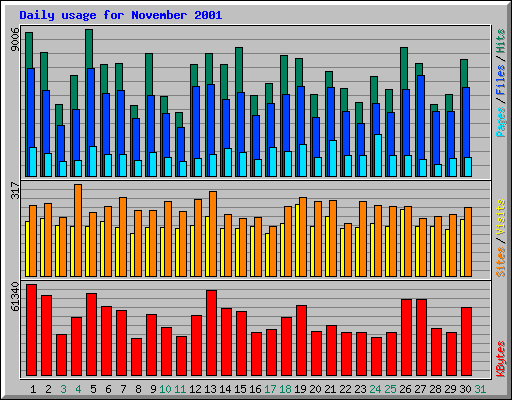Click weekend day label '17'
Viewport: 512px width, 400px height.
click(x=270, y=389)
